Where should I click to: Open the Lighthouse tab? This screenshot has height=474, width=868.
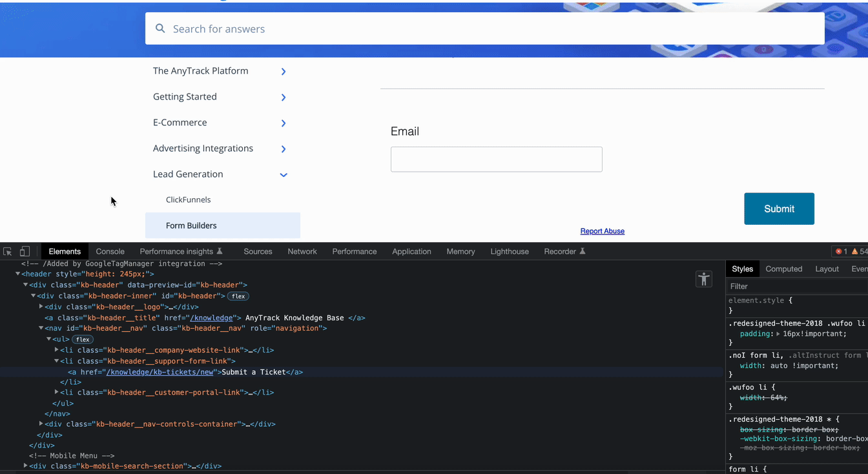coord(510,251)
